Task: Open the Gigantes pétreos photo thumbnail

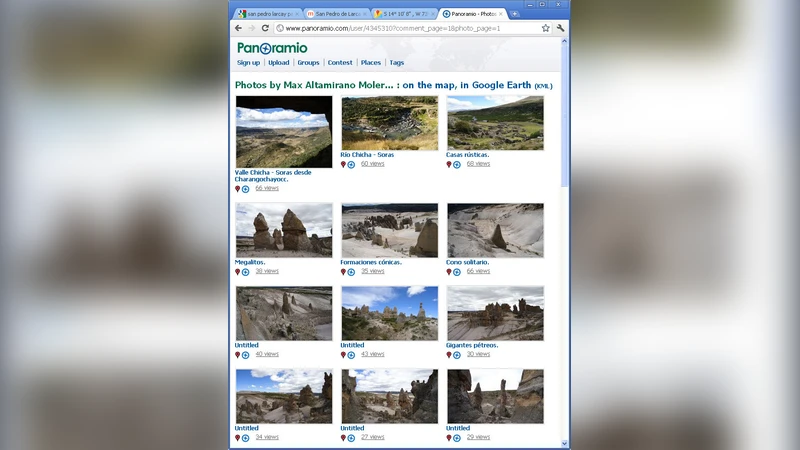Action: pyautogui.click(x=495, y=313)
